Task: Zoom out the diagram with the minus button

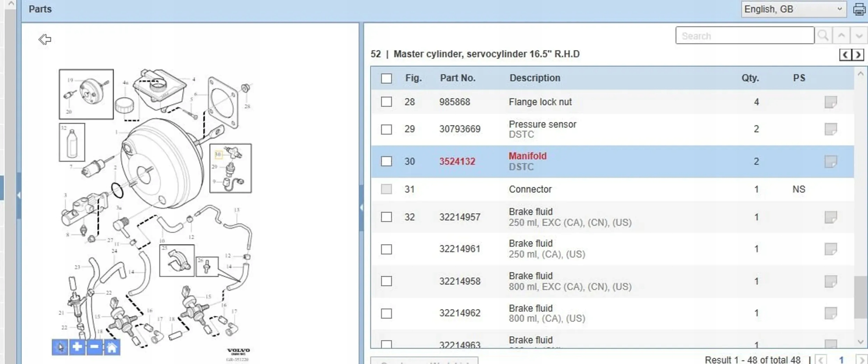Action: 94,347
